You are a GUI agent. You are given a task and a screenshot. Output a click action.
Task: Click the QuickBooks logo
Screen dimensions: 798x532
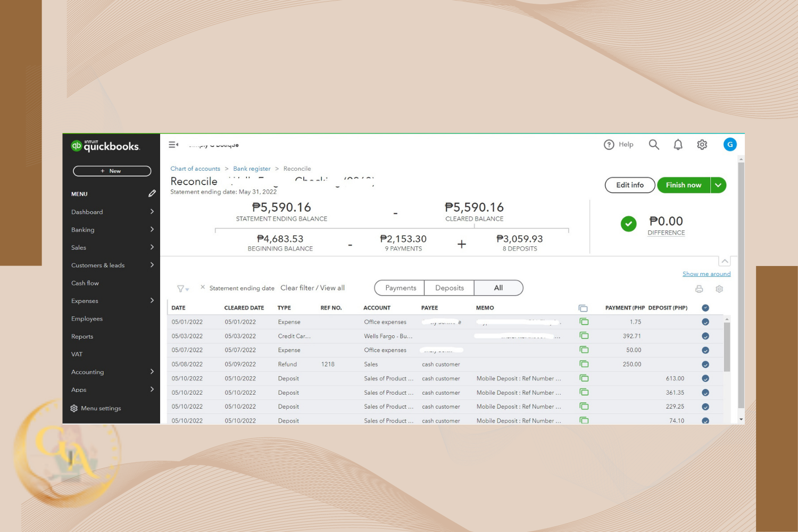pyautogui.click(x=105, y=146)
